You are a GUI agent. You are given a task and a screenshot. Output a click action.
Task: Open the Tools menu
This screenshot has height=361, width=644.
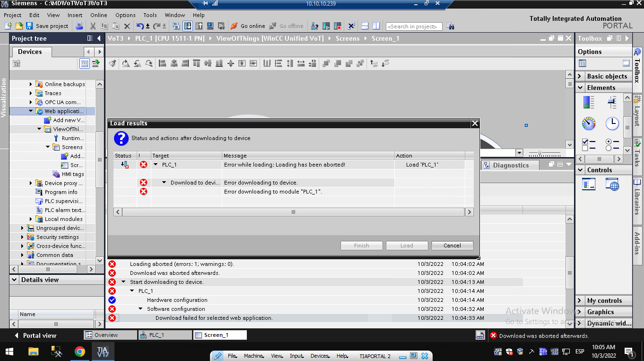click(x=150, y=15)
